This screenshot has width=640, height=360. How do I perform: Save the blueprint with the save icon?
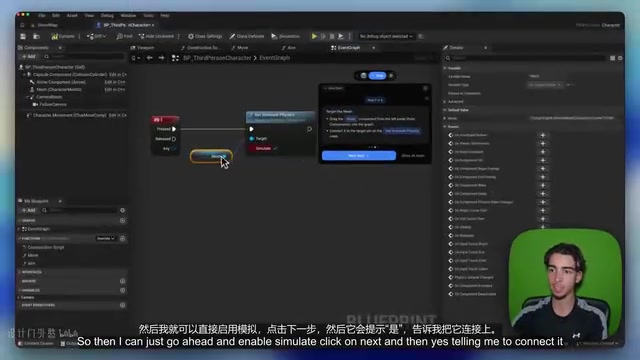[23, 36]
